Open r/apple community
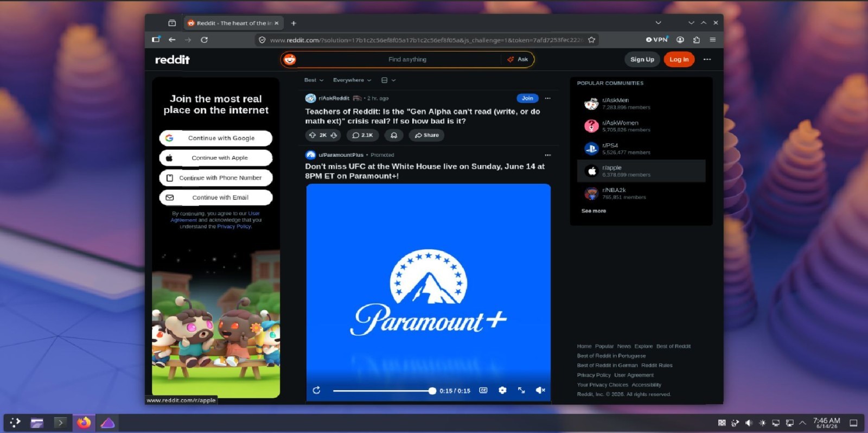Screen dimensions: 868x433 641,171
